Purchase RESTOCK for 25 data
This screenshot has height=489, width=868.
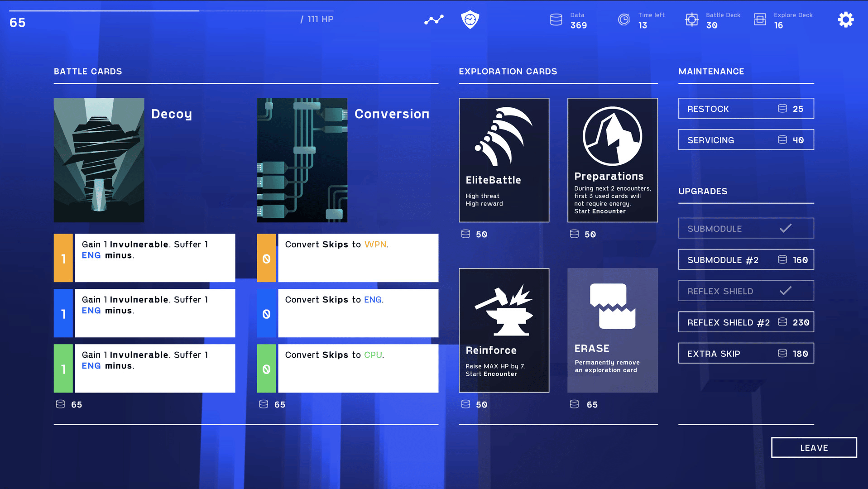click(746, 109)
